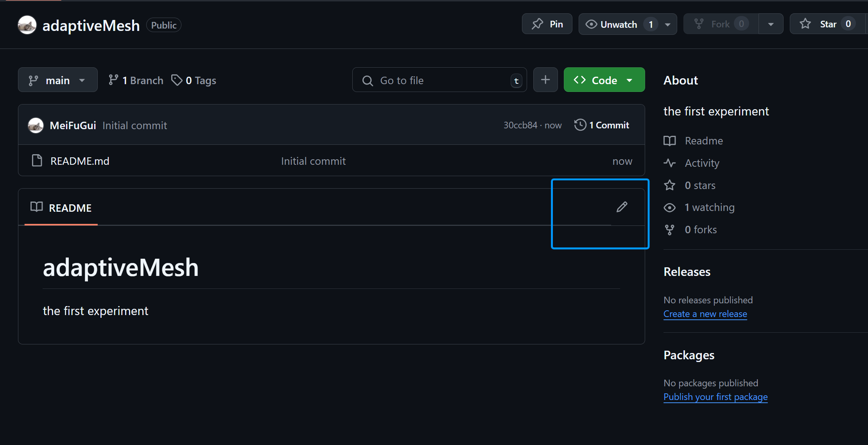868x445 pixels.
Task: Toggle Unwatch for this repository
Action: tap(618, 24)
